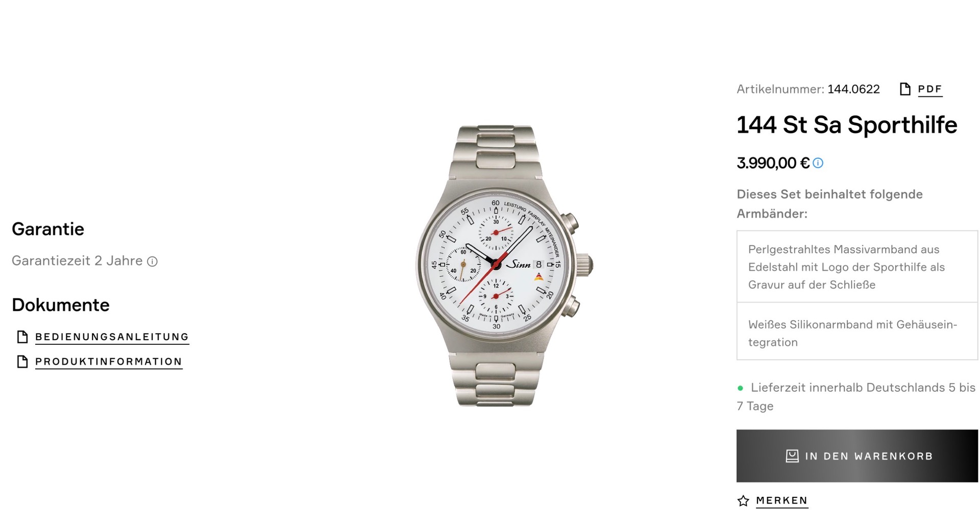Open the PDF datasheet link
Screen dimensions: 980x530
[x=929, y=89]
